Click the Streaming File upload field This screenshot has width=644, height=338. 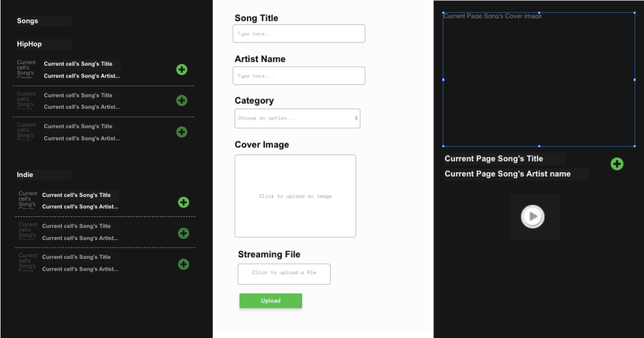pos(284,274)
